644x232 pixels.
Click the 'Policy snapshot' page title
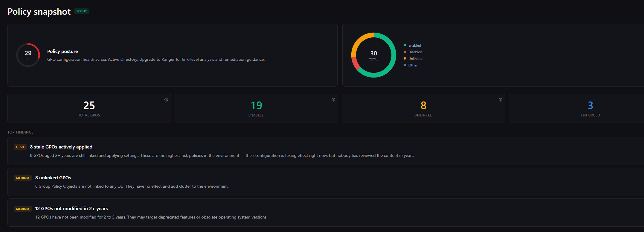(39, 12)
